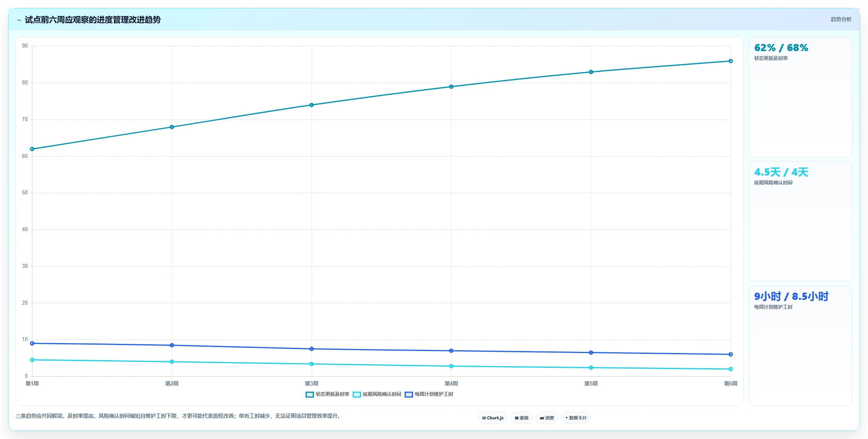868x439 pixels.
Task: Click the 延期风险确认时间 point at 第1周
Action: click(32, 360)
